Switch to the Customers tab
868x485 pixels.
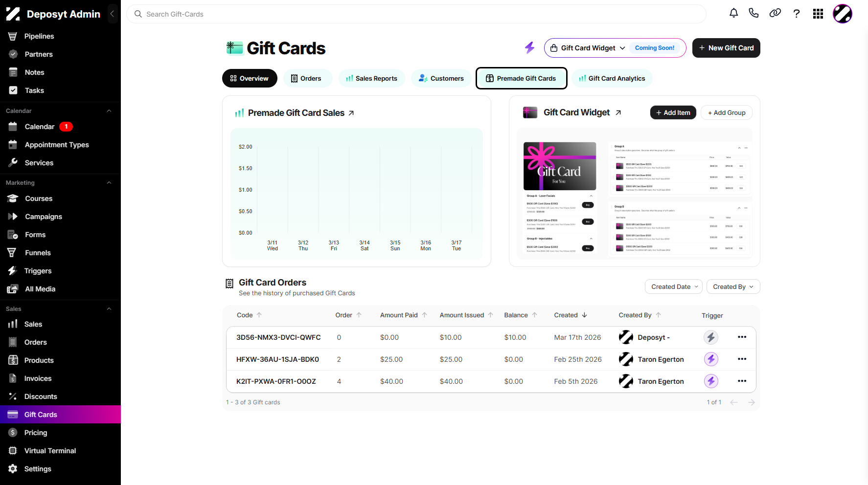(x=441, y=78)
